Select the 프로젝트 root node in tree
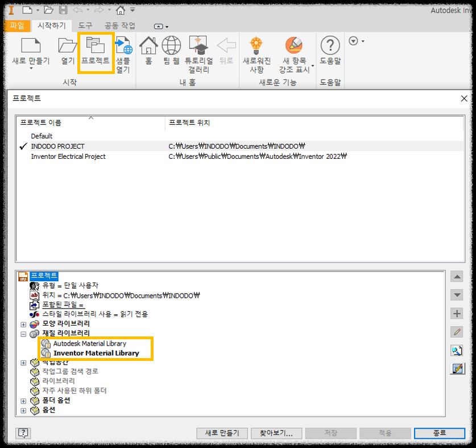Screen dimensions: 476x448 point(44,276)
